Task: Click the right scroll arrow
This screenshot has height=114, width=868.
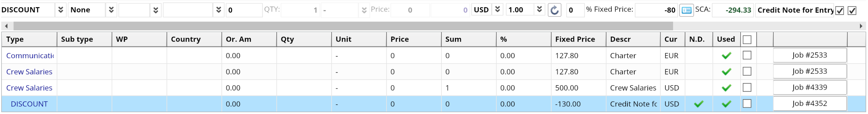Action: pos(861,26)
